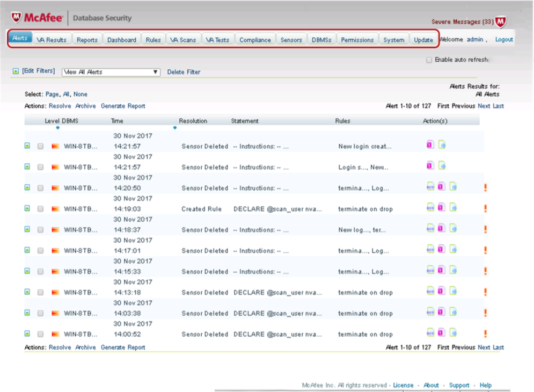This screenshot has width=534, height=392.
Task: Open the Compliance tab
Action: pos(255,40)
